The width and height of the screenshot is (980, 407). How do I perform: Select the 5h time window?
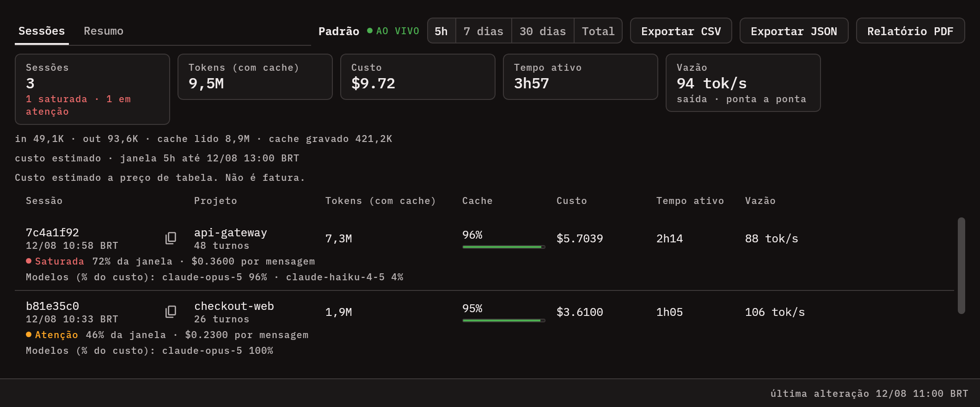[441, 31]
